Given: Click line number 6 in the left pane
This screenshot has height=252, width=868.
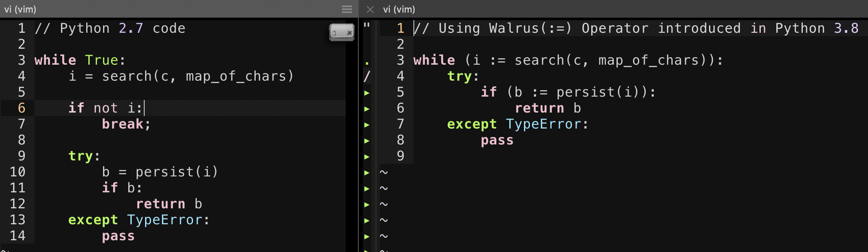Looking at the screenshot, I should [21, 108].
